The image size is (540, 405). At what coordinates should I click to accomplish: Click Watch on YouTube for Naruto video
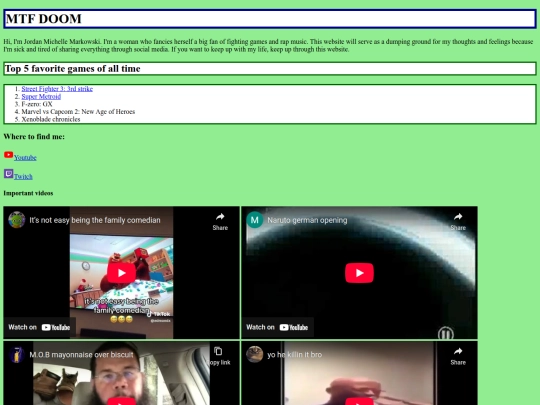tap(277, 328)
